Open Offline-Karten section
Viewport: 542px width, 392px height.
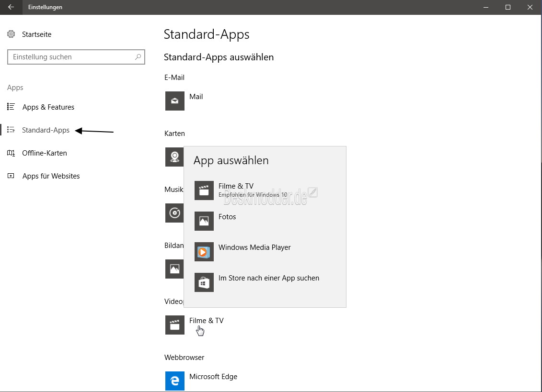(x=44, y=153)
